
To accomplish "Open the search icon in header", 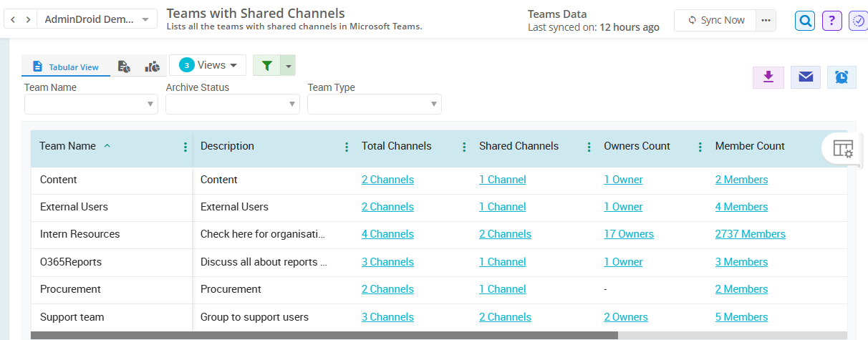I will [805, 21].
